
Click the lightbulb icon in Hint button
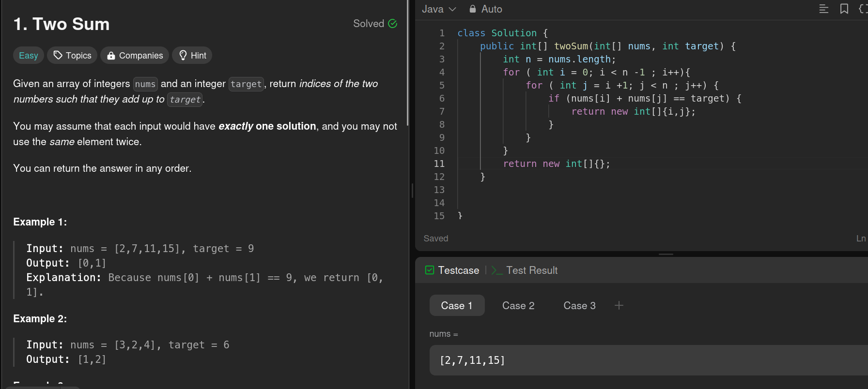click(183, 55)
